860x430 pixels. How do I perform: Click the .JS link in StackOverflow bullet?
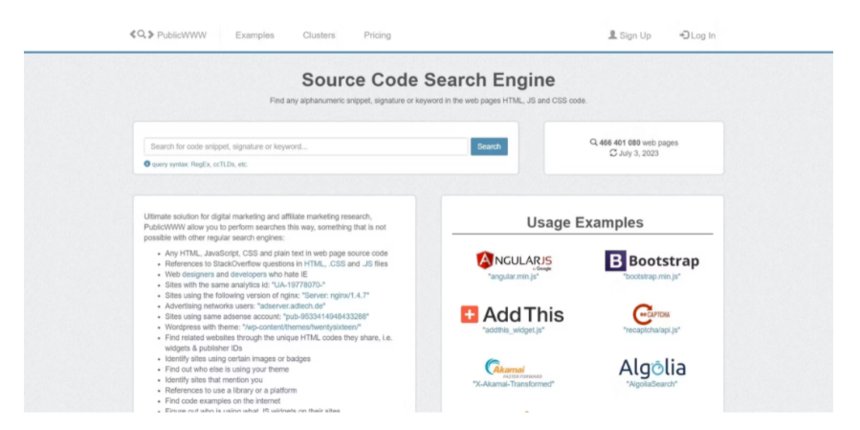pyautogui.click(x=367, y=264)
